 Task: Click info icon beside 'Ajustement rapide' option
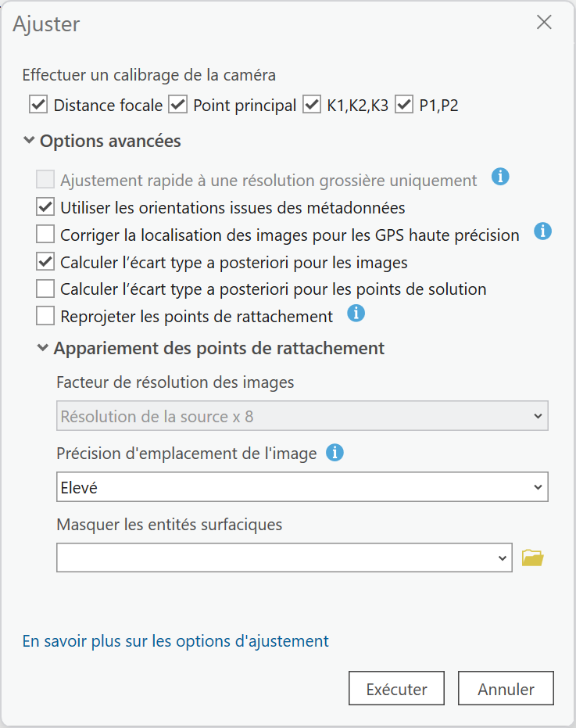[500, 178]
